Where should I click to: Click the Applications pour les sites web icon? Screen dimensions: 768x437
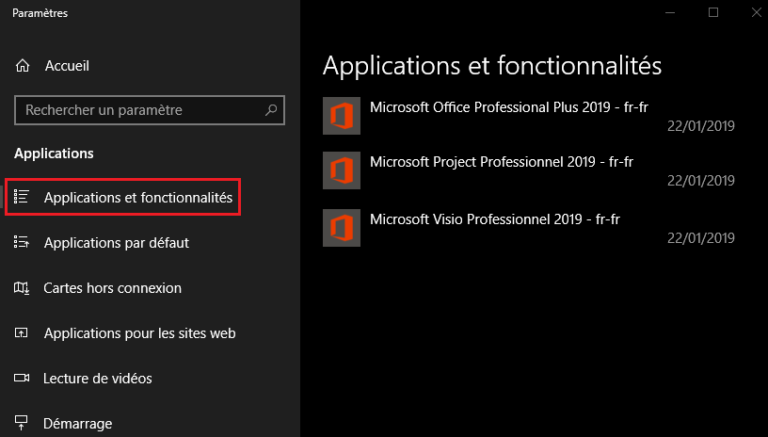[21, 333]
